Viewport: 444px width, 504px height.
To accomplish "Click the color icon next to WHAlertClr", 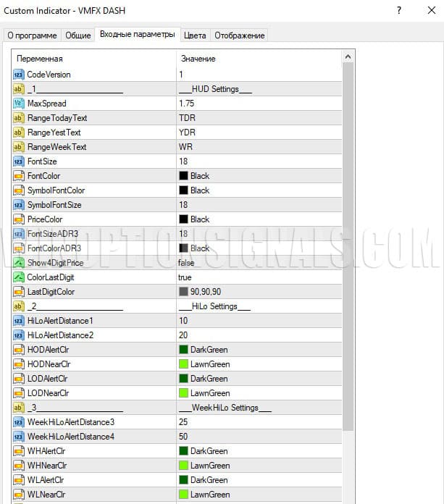I will 19,451.
